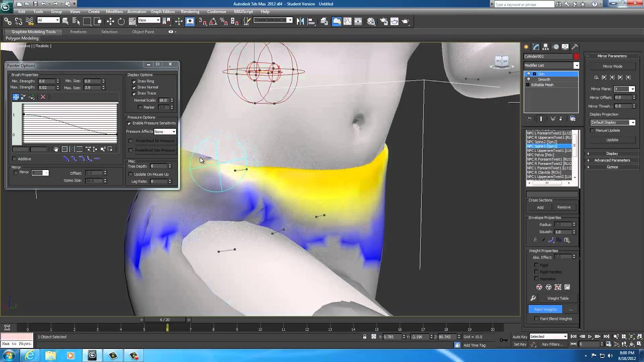
Task: Activate the Select and Move tool
Action: tap(110, 21)
